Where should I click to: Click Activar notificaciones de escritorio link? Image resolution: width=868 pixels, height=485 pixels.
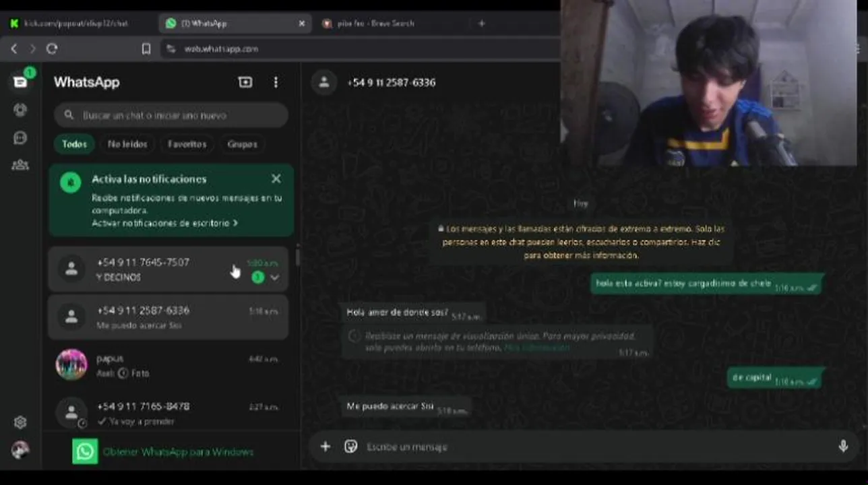tap(165, 223)
